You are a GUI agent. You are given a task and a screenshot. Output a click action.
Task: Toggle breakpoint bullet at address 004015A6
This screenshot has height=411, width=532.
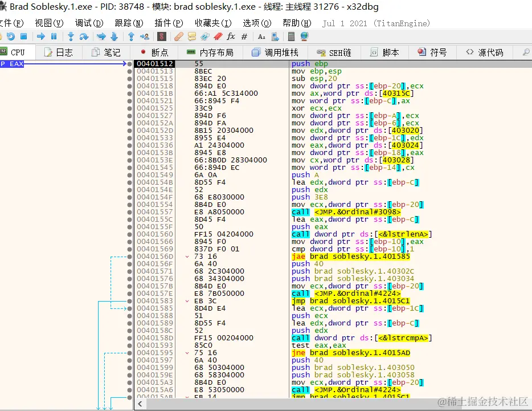(129, 390)
